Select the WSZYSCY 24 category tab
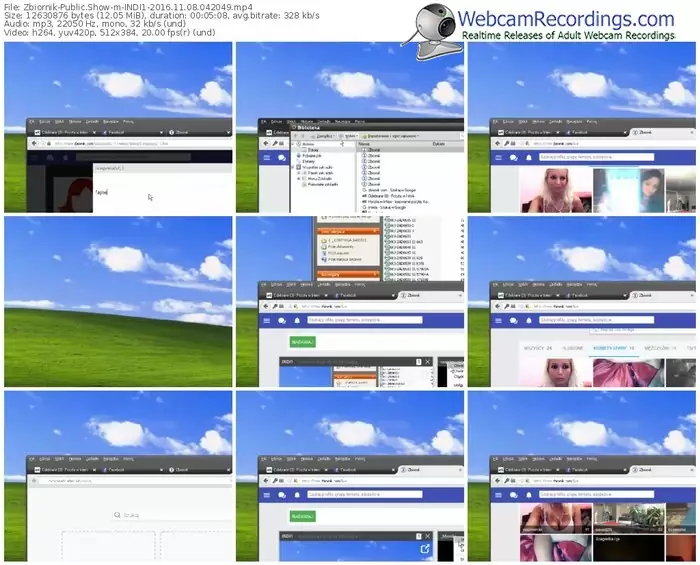The height and width of the screenshot is (565, 700). [538, 348]
